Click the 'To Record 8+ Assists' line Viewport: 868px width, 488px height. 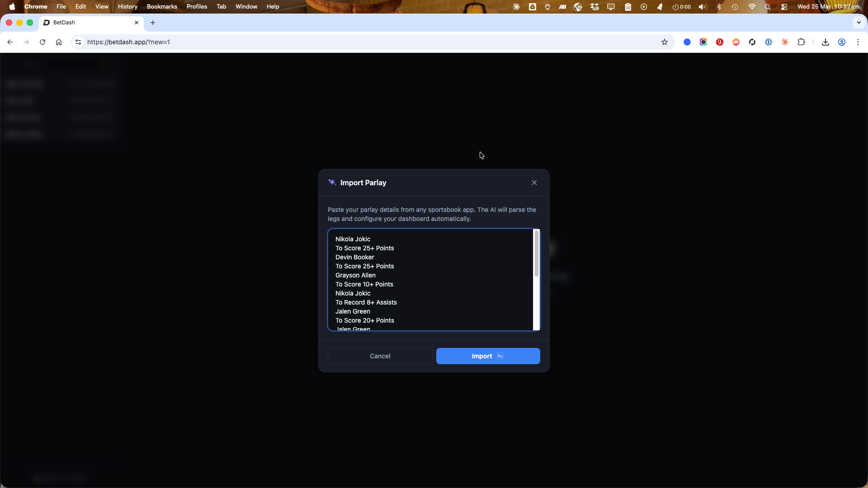(366, 302)
